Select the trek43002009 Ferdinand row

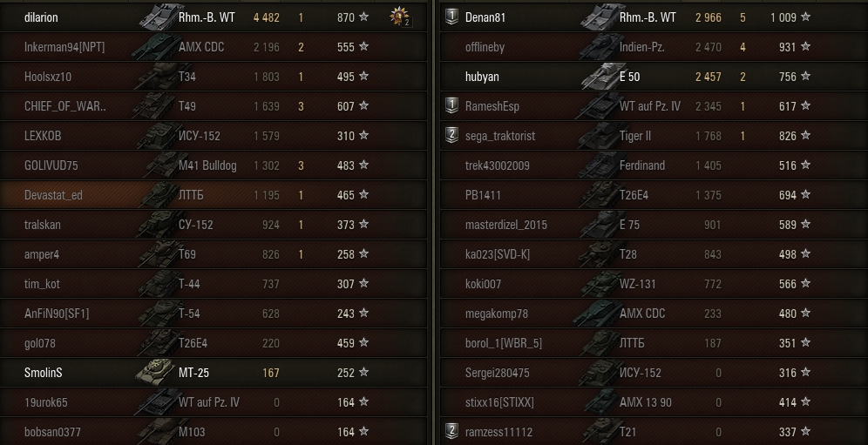[x=654, y=165]
